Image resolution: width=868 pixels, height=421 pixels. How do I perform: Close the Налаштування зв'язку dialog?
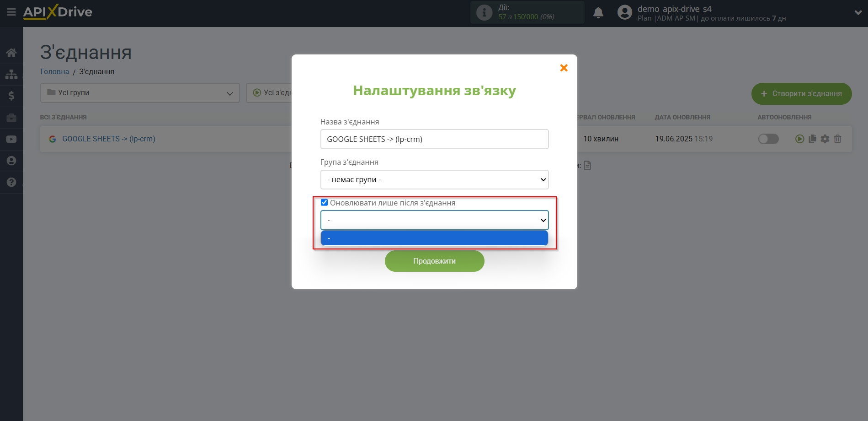(564, 68)
